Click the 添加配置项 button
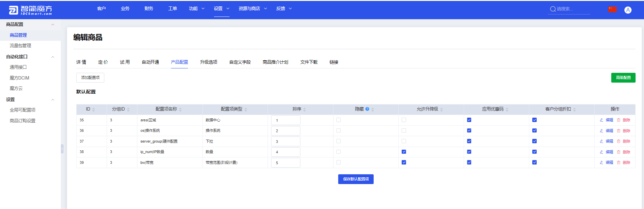 90,78
